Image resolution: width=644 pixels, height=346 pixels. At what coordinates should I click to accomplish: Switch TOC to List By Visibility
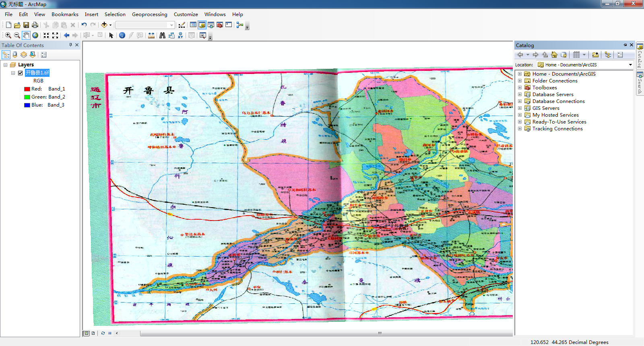click(24, 55)
